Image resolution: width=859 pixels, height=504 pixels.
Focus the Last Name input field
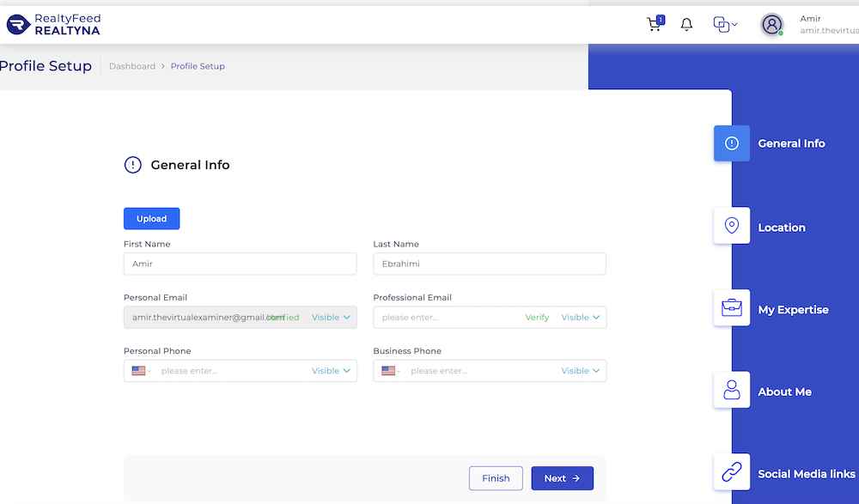(x=490, y=264)
